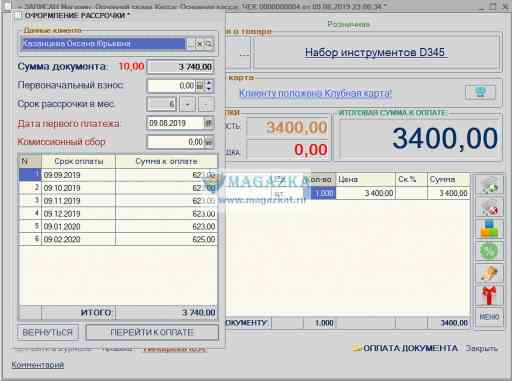Screen dimensions: 512x381
Task: Select payment row dated 09.12.2019
Action: pyautogui.click(x=118, y=213)
